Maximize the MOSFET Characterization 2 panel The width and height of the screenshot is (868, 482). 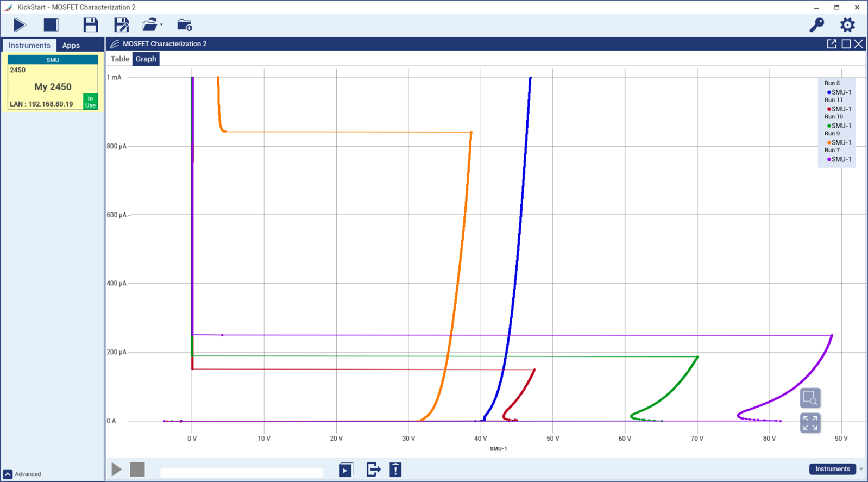pyautogui.click(x=846, y=44)
